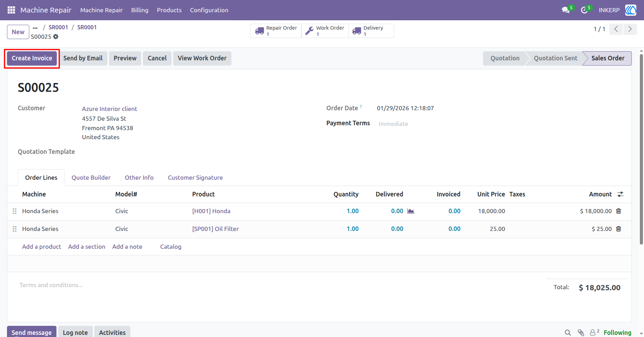Viewport: 644px width, 337px height.
Task: Click Send by Email button
Action: (x=83, y=58)
